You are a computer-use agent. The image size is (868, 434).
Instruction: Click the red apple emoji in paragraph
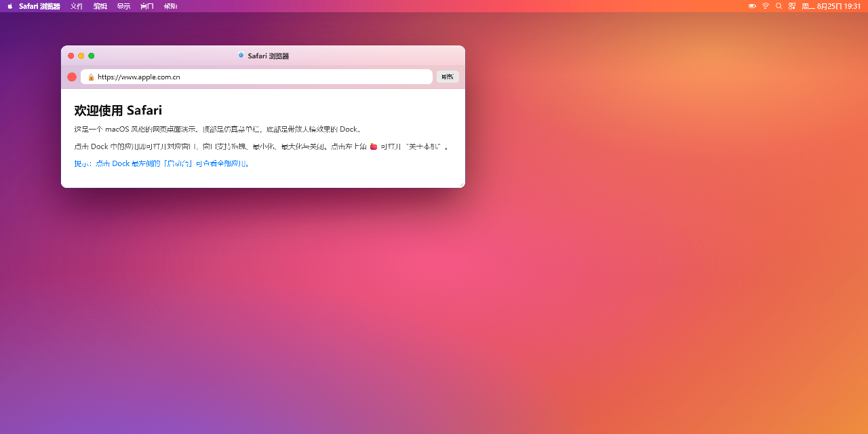point(373,146)
